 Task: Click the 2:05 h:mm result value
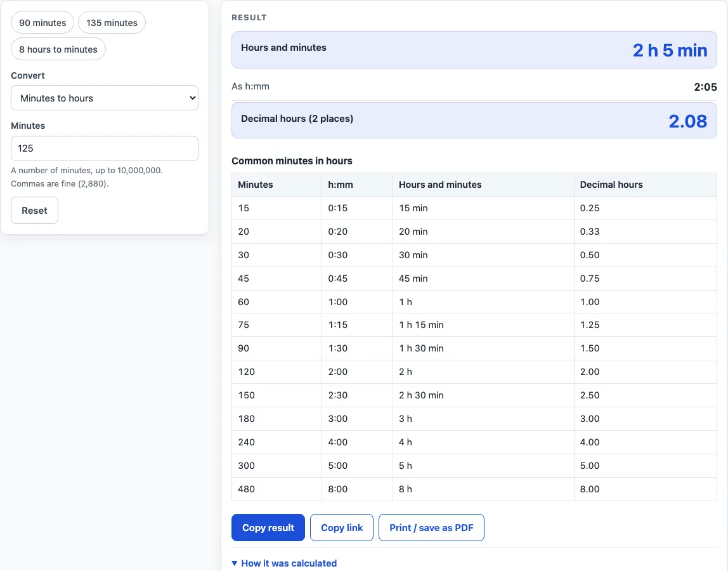pyautogui.click(x=705, y=87)
